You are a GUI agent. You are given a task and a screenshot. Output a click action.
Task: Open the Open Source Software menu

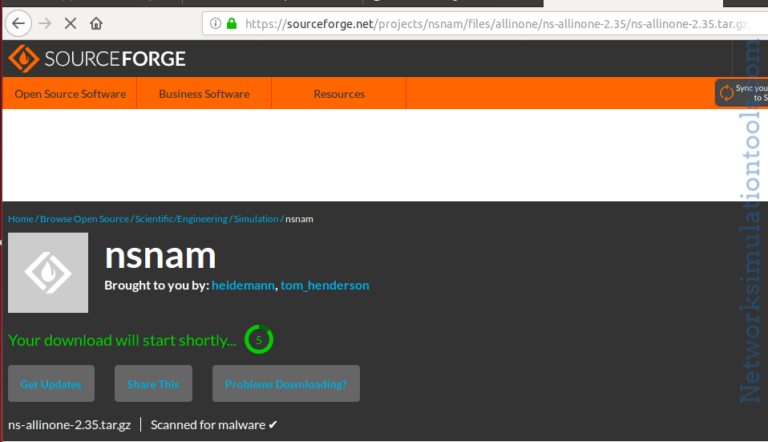(70, 94)
